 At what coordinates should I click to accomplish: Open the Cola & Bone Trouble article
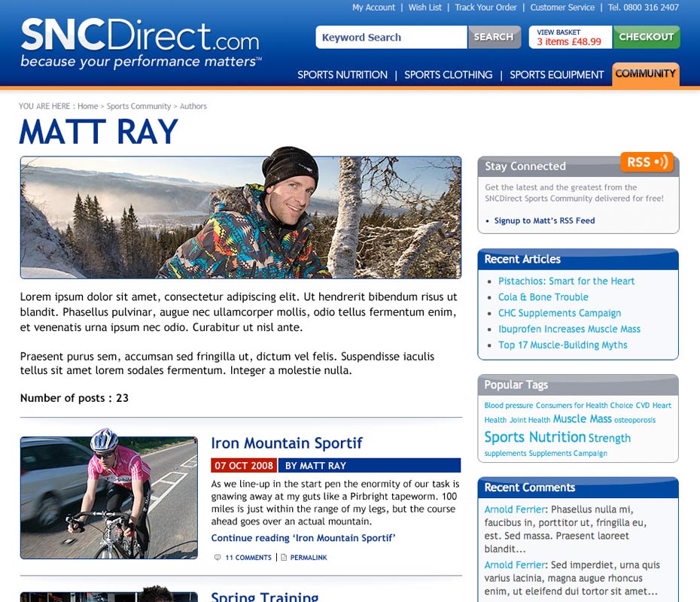[x=543, y=297]
